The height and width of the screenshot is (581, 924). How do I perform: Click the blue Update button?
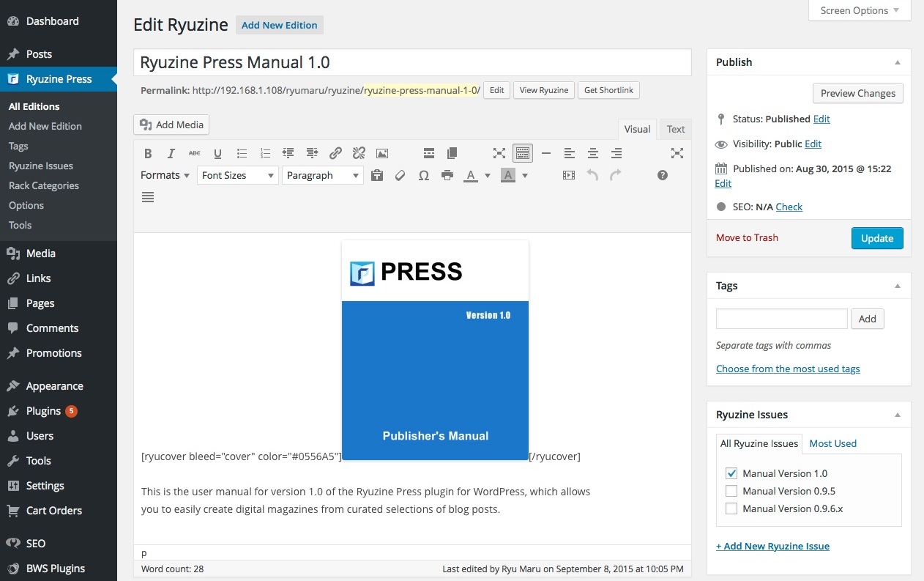click(x=876, y=238)
